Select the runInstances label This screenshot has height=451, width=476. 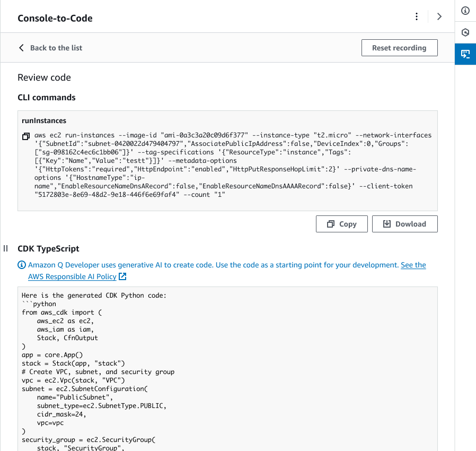point(44,121)
